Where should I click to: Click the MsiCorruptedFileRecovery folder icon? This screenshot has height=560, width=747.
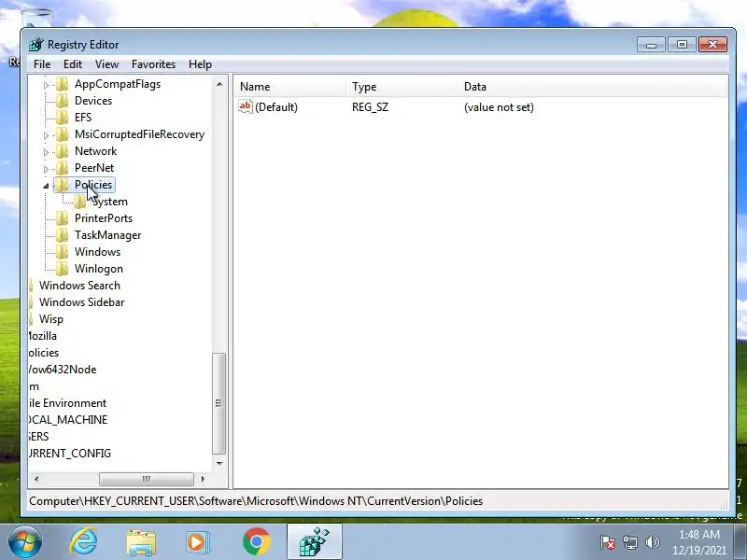[x=62, y=134]
